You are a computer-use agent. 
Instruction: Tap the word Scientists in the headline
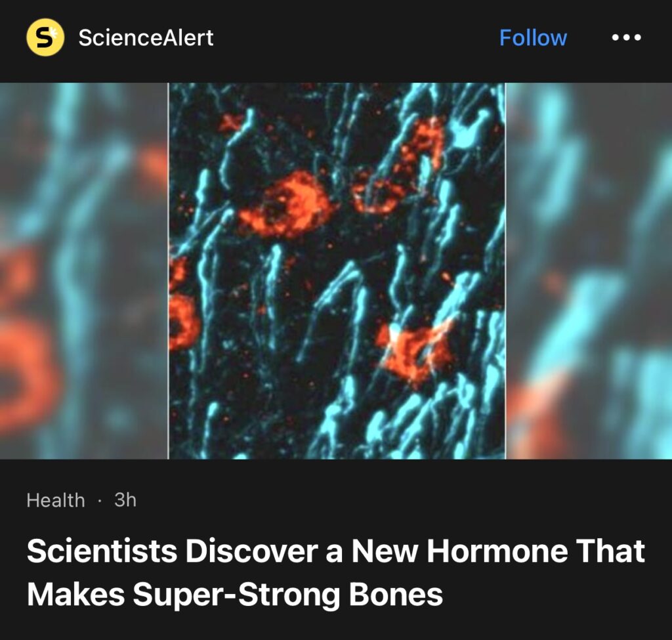pos(102,551)
